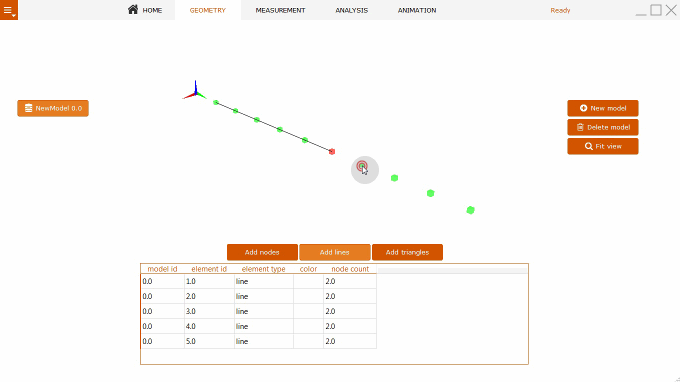Click the coordinate axes triad icon
This screenshot has width=680, height=382.
pos(195,90)
